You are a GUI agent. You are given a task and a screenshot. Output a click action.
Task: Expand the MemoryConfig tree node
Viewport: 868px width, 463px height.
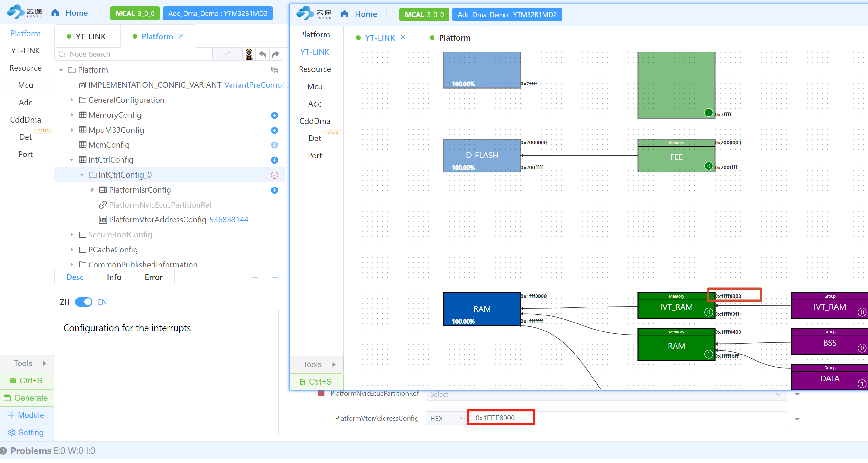pyautogui.click(x=71, y=115)
